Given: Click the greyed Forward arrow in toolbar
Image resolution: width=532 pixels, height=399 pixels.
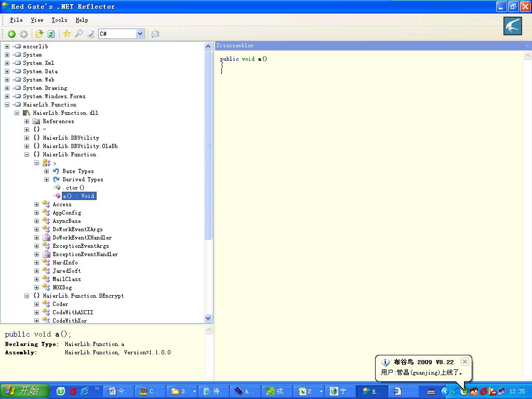Looking at the screenshot, I should pos(24,34).
